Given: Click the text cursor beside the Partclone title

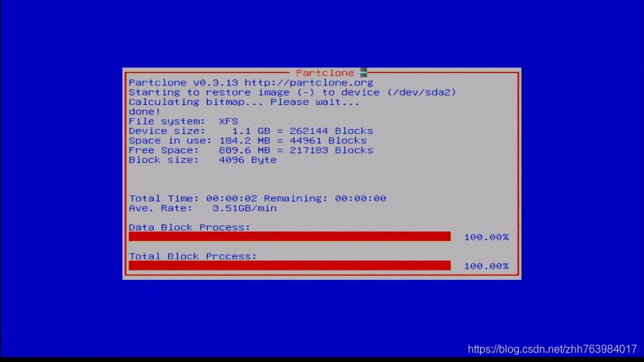Looking at the screenshot, I should pos(364,73).
